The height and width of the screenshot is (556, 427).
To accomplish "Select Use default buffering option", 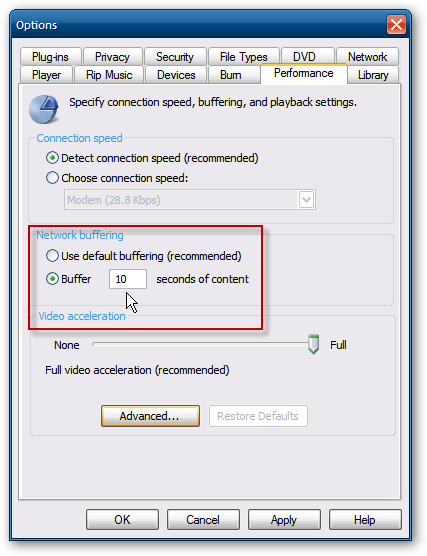I will point(52,256).
